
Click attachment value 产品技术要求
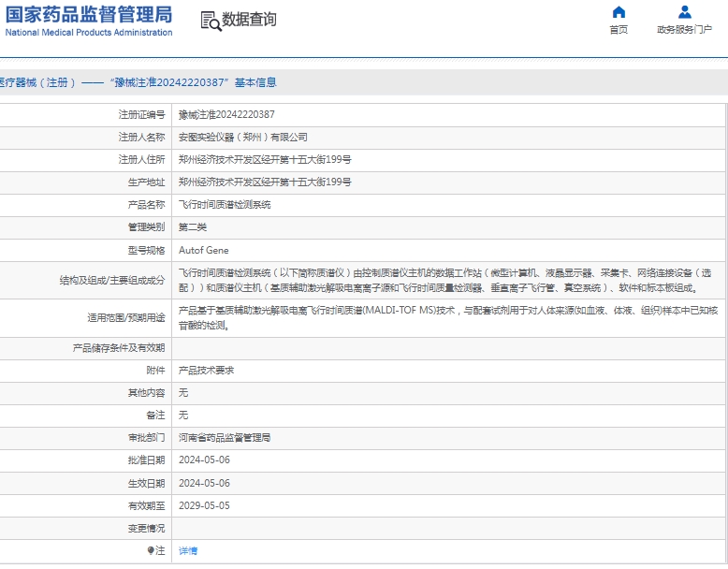206,371
